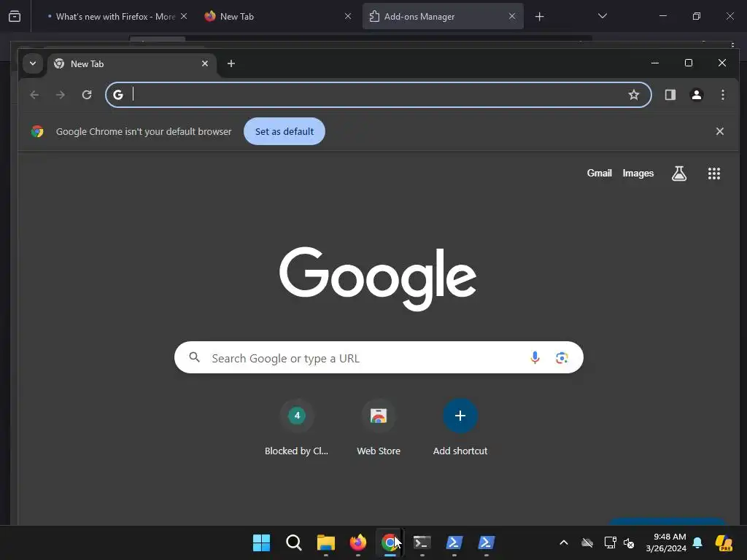Close the Chrome New Tab tab
Viewport: 747px width, 560px height.
coord(205,63)
